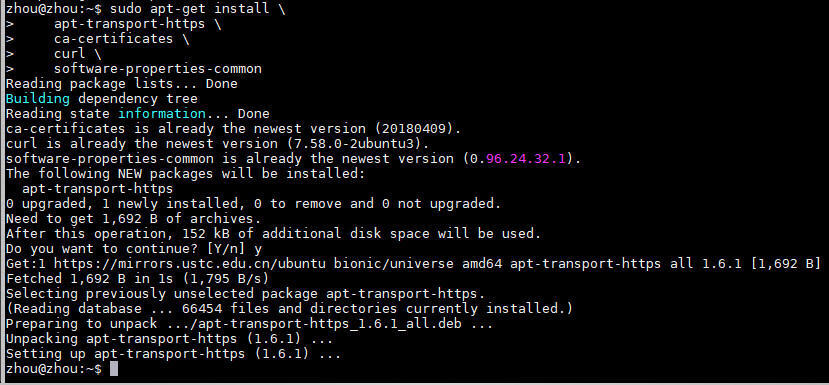Click the cyan word "Building"
Viewport: 829px width, 385px height.
38,99
